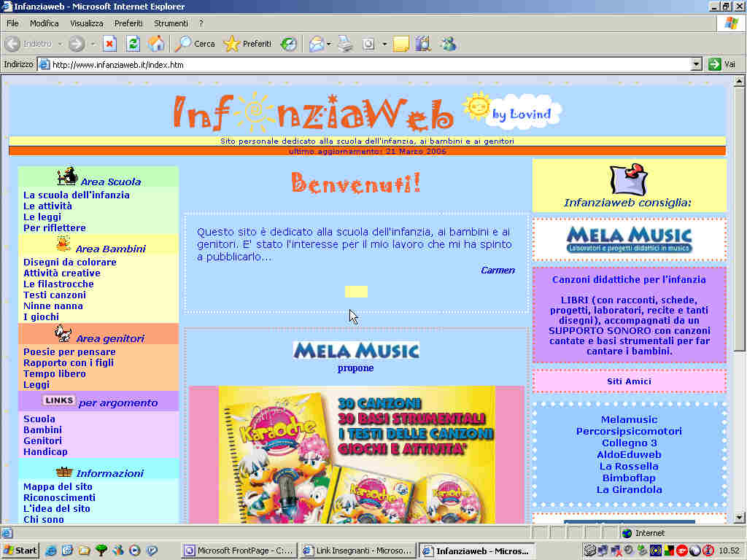
Task: Open link La scuola dell'infanzia
Action: coord(76,195)
